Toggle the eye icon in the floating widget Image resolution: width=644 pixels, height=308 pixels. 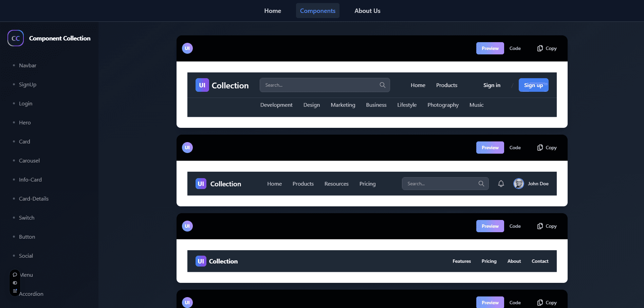pos(15,283)
